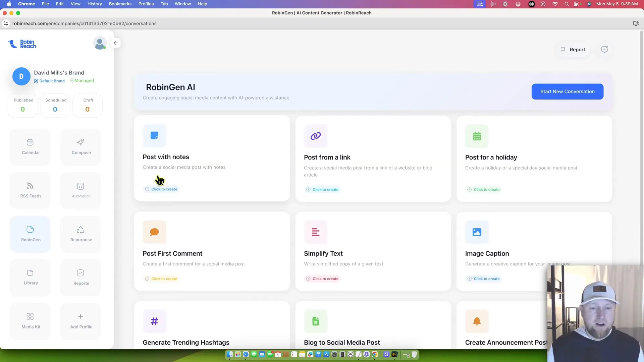Open the chat feedback icon near Report
Screen dimensions: 644x362
pos(604,50)
